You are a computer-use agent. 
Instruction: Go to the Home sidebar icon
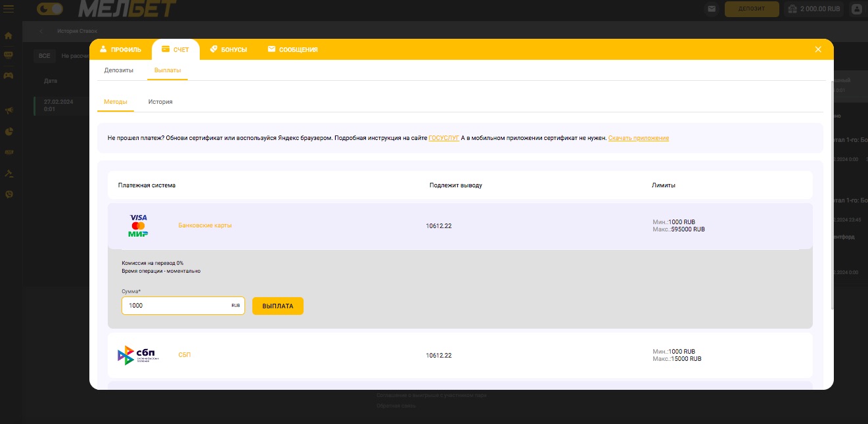pos(9,35)
